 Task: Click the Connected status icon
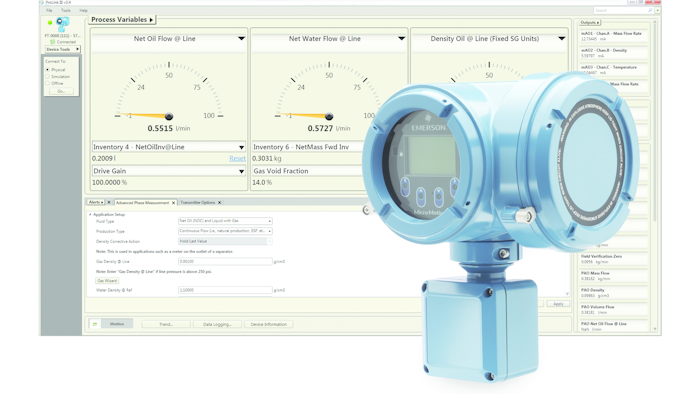[52, 42]
